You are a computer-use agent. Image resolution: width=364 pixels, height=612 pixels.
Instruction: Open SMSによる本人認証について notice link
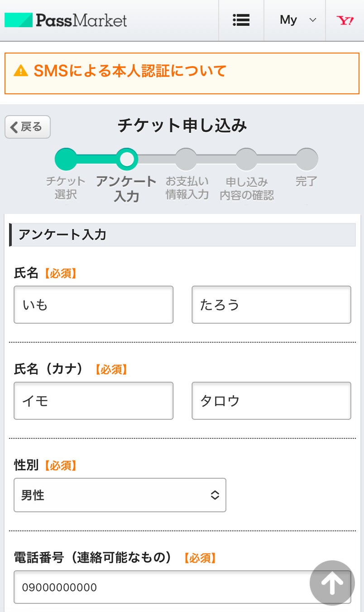pos(130,71)
